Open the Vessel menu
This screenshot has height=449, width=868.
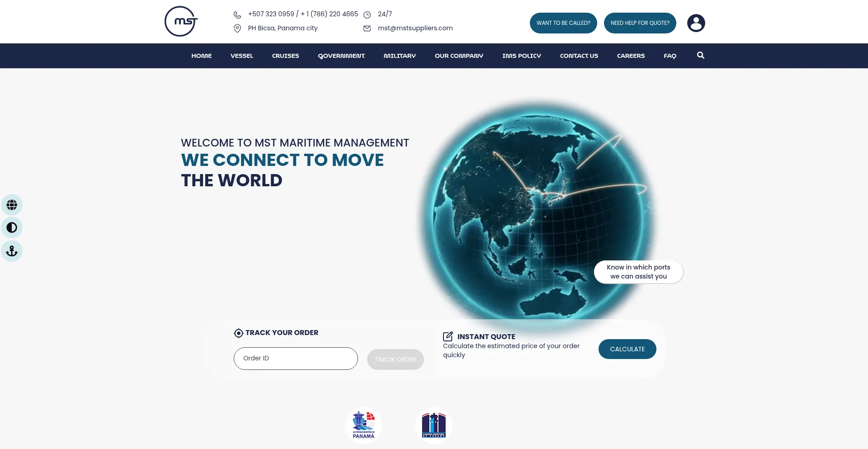coord(242,56)
